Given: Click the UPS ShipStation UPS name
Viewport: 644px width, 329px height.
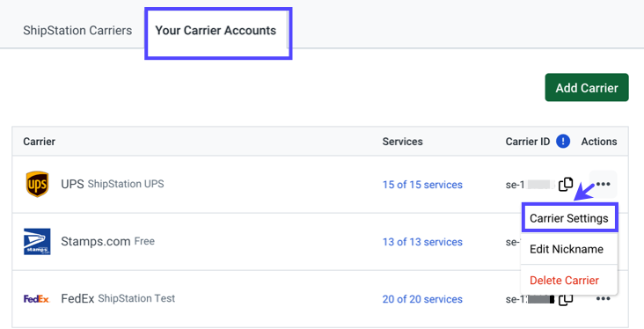Looking at the screenshot, I should coord(113,184).
